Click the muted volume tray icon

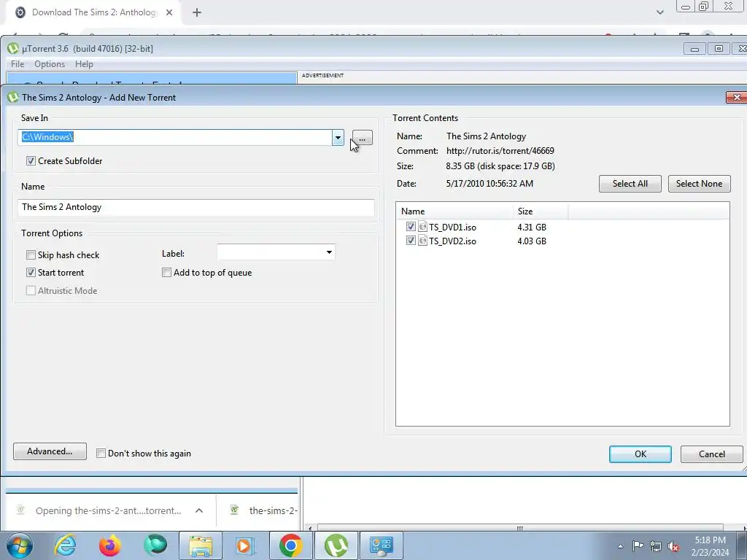click(673, 547)
